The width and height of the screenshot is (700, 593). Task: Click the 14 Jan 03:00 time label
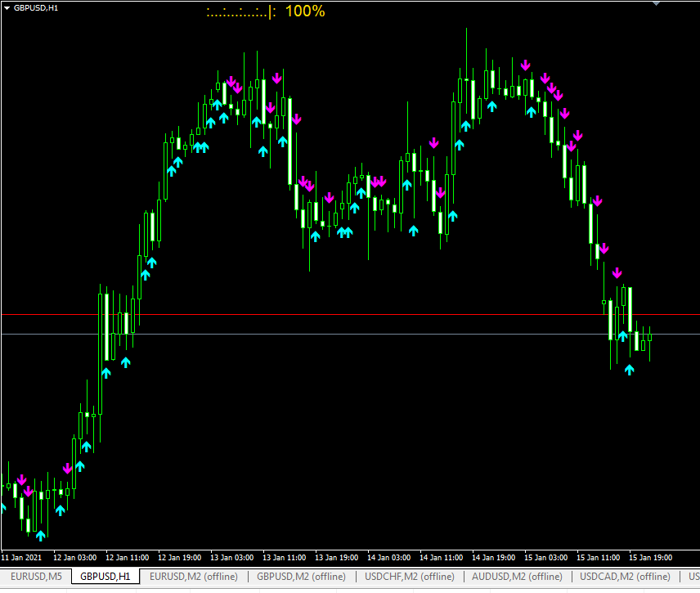point(388,558)
